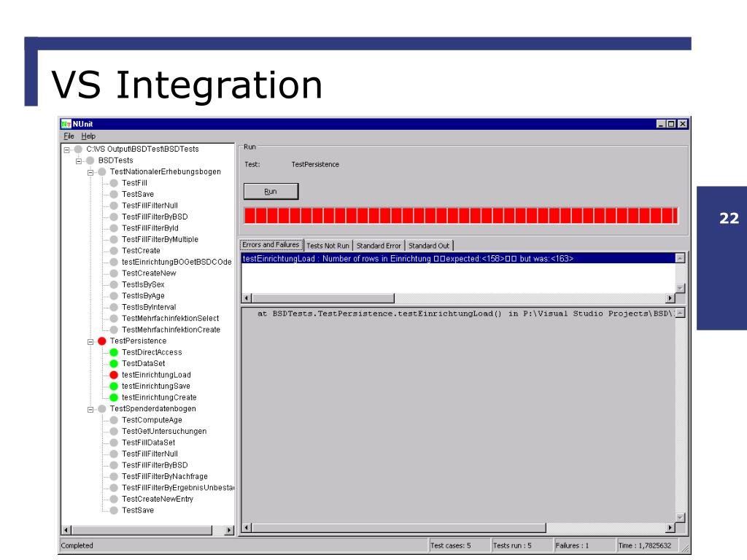The height and width of the screenshot is (560, 747).
Task: Minimize the NUnit window
Action: (661, 124)
